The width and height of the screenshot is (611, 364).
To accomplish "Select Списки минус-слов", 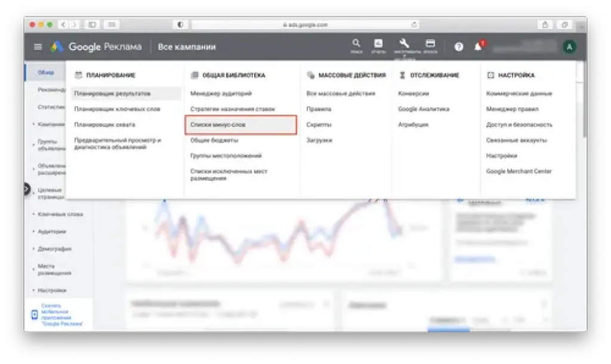I will [x=241, y=125].
